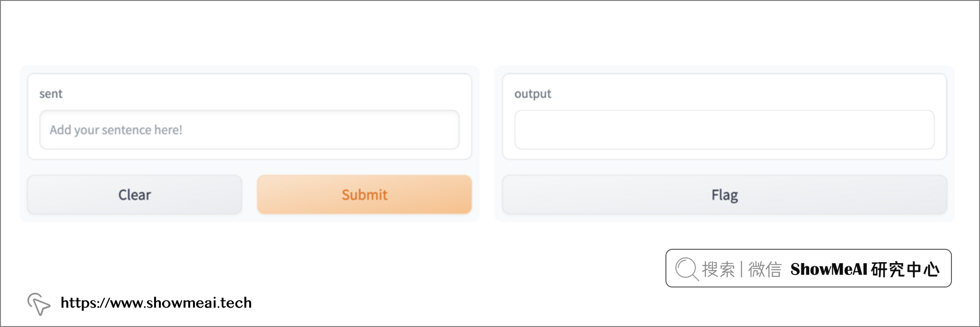This screenshot has height=327, width=980.
Task: Click inside the empty output text box
Action: [x=724, y=130]
